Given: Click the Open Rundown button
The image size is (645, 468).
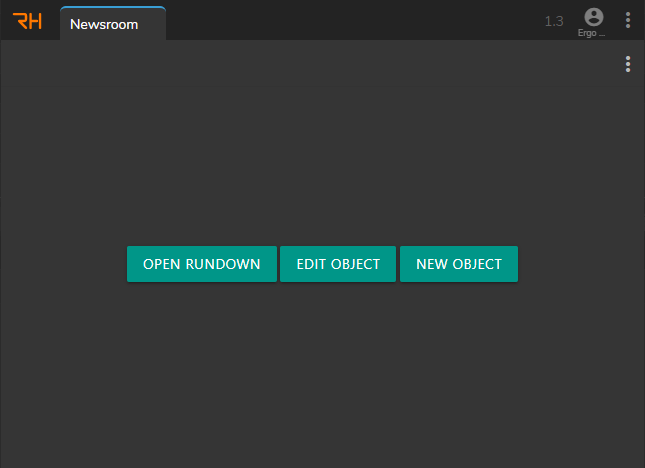Looking at the screenshot, I should tap(202, 264).
